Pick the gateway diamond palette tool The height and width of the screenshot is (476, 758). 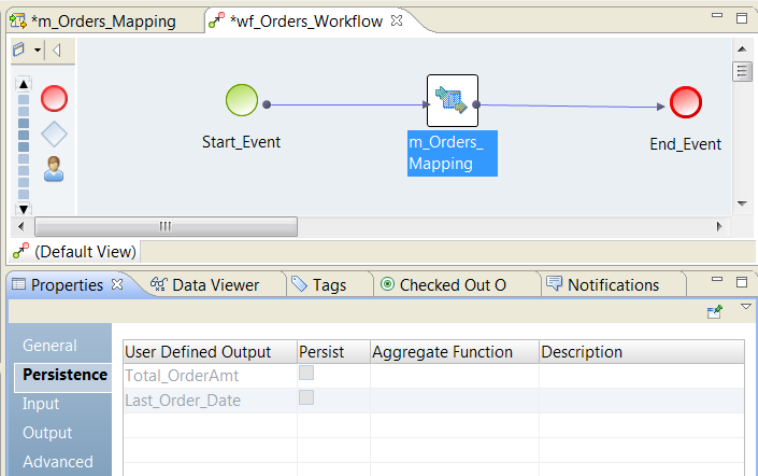(54, 134)
